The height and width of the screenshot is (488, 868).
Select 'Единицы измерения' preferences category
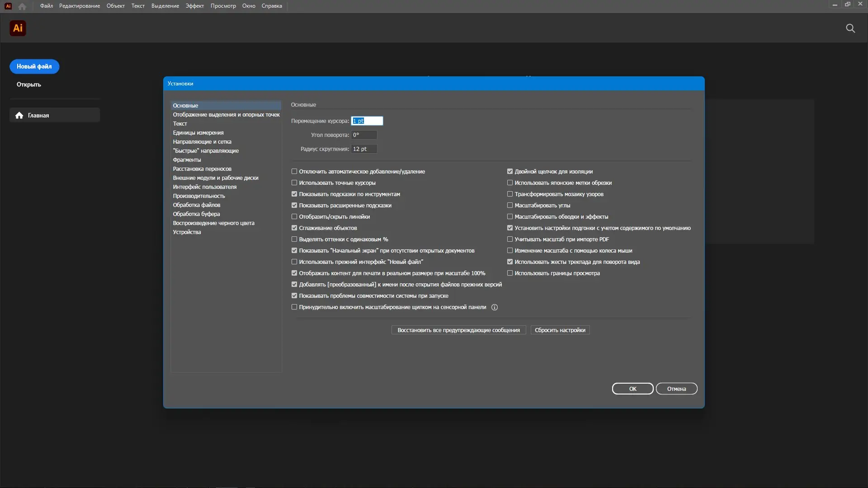pyautogui.click(x=198, y=133)
